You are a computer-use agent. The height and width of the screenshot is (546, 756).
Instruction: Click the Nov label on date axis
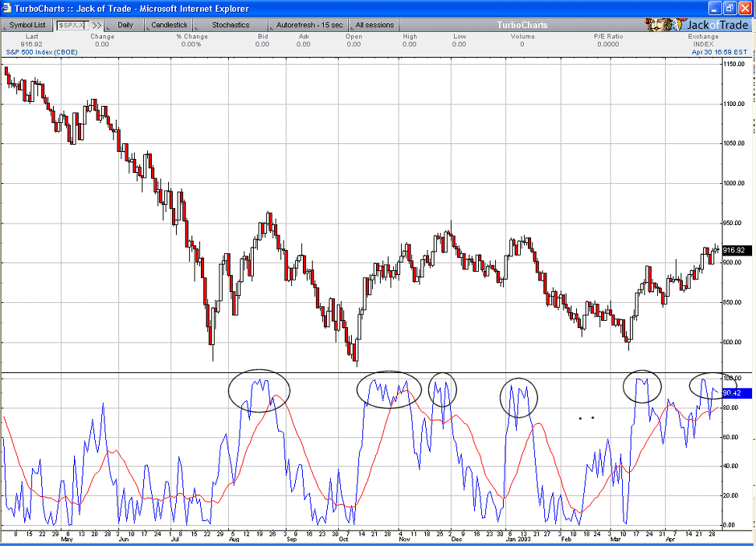click(x=404, y=539)
